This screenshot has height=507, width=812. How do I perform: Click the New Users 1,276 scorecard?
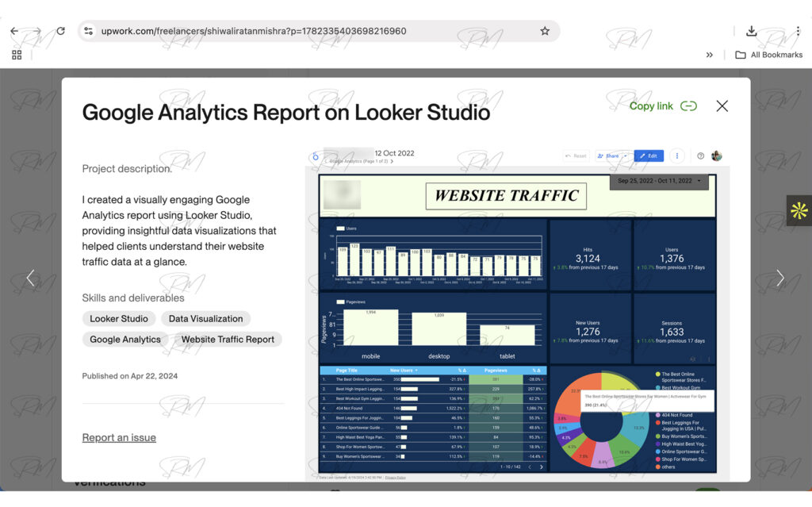590,328
